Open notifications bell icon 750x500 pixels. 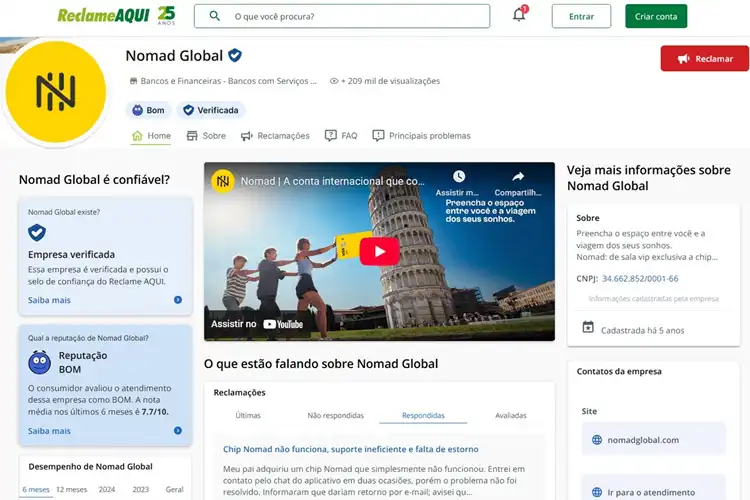519,15
